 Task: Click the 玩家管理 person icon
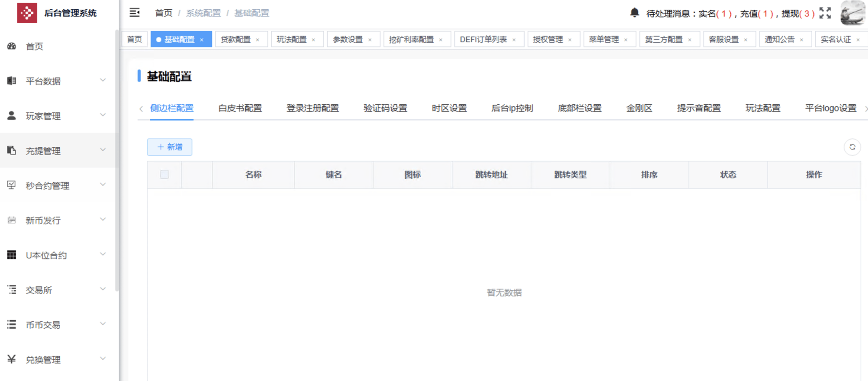(12, 116)
